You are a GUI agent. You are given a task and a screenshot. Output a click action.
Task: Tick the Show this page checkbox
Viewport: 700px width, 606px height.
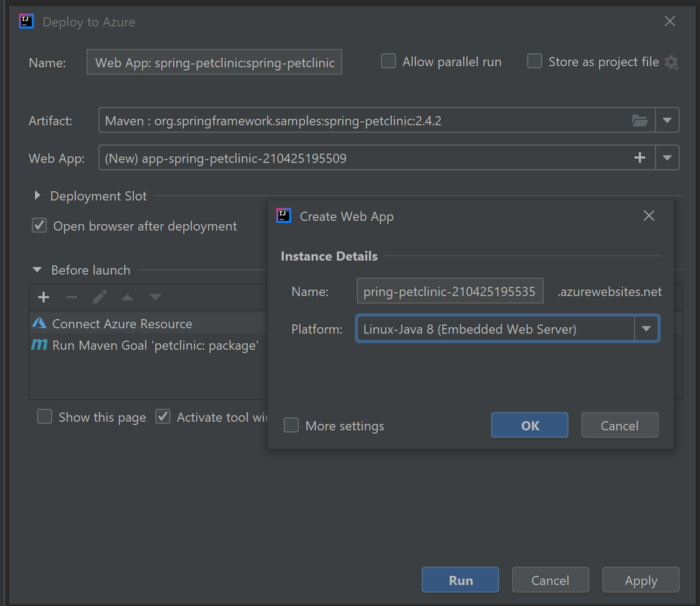point(45,416)
